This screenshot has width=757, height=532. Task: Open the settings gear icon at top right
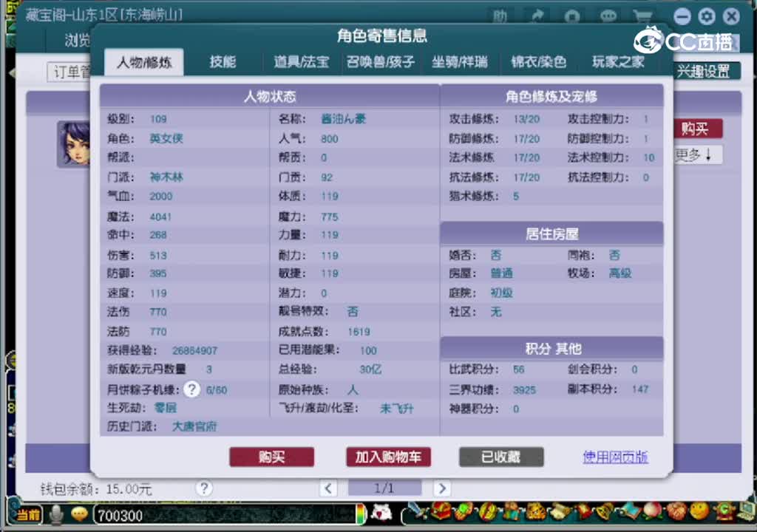(x=707, y=16)
